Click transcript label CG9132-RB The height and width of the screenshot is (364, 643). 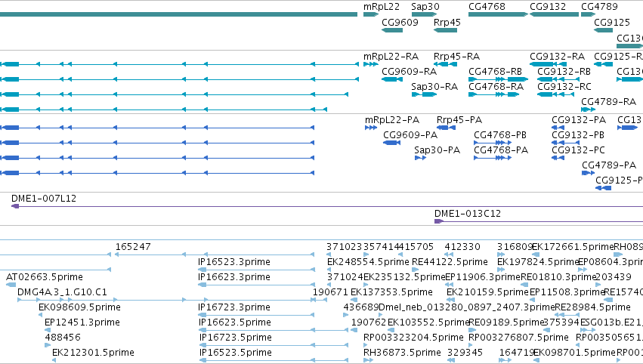click(x=564, y=72)
